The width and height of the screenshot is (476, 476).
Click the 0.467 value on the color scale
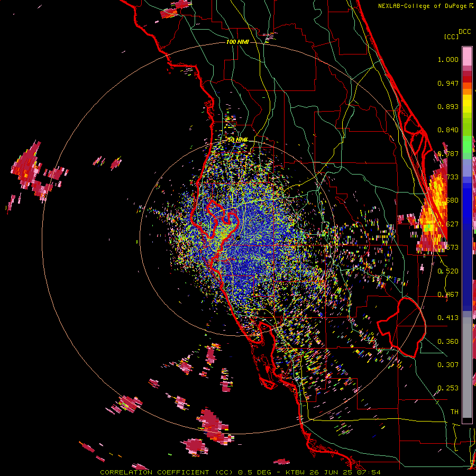(448, 295)
